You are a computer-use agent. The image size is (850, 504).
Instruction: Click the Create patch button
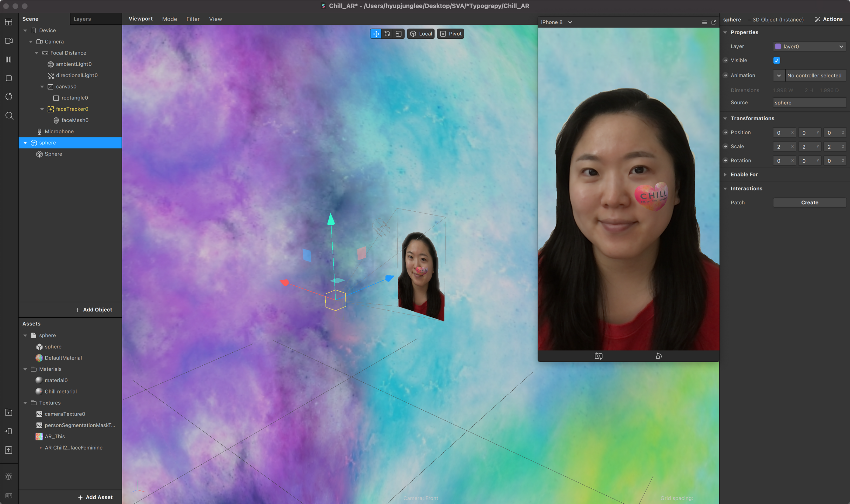coord(809,202)
